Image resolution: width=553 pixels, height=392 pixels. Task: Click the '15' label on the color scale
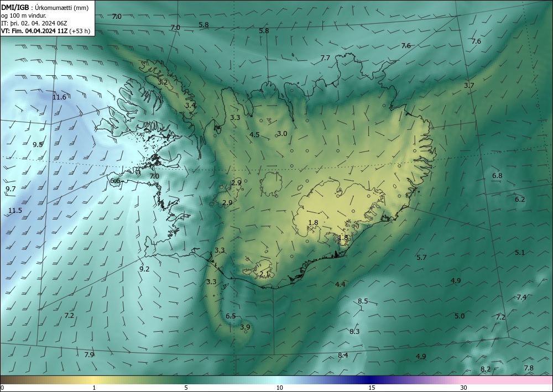(372, 388)
